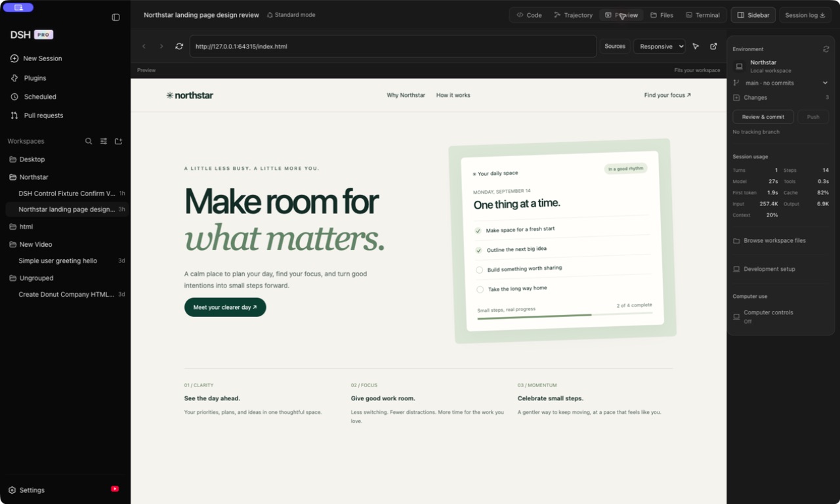The width and height of the screenshot is (840, 504).
Task: Open preview in external browser icon
Action: 713,47
